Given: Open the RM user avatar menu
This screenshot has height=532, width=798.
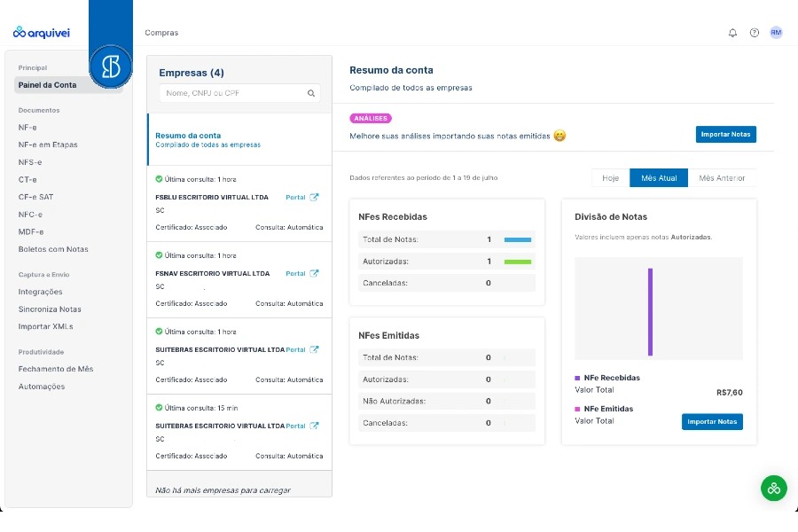Looking at the screenshot, I should [776, 33].
